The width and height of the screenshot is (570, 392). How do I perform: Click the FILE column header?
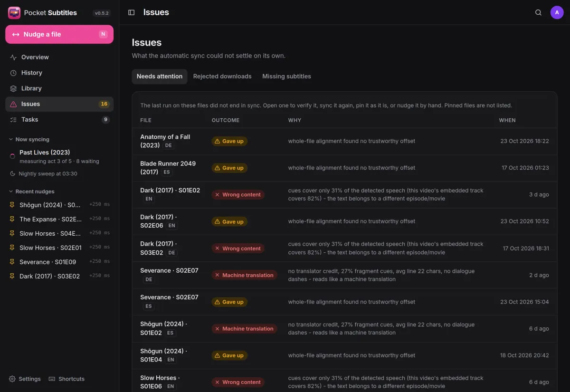146,120
